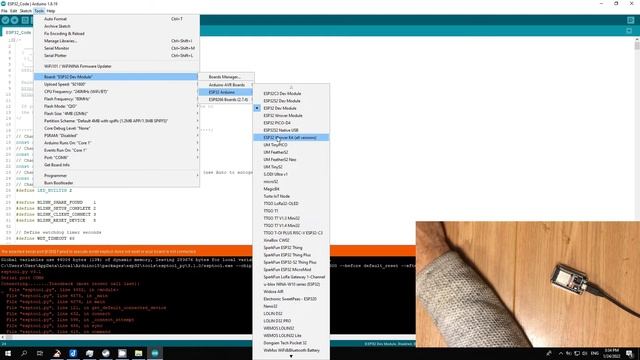Select Fix Encoding & Reload
This screenshot has width=640, height=360.
[x=116, y=33]
